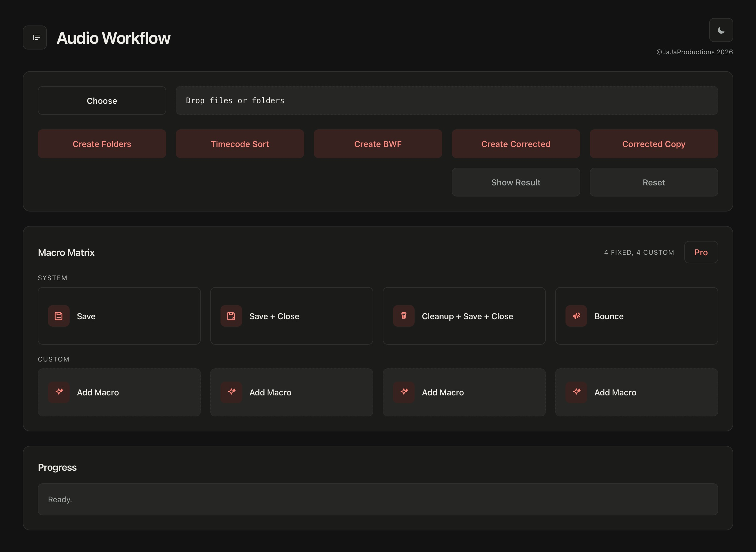Click the Choose file button
Screen dimensions: 756x552
coord(102,100)
